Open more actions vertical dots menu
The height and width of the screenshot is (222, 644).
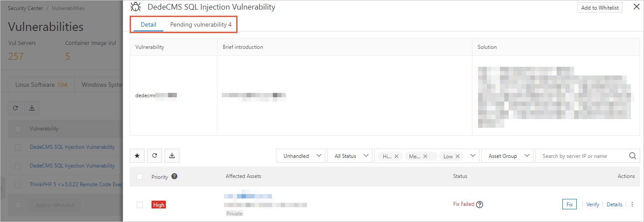point(632,204)
